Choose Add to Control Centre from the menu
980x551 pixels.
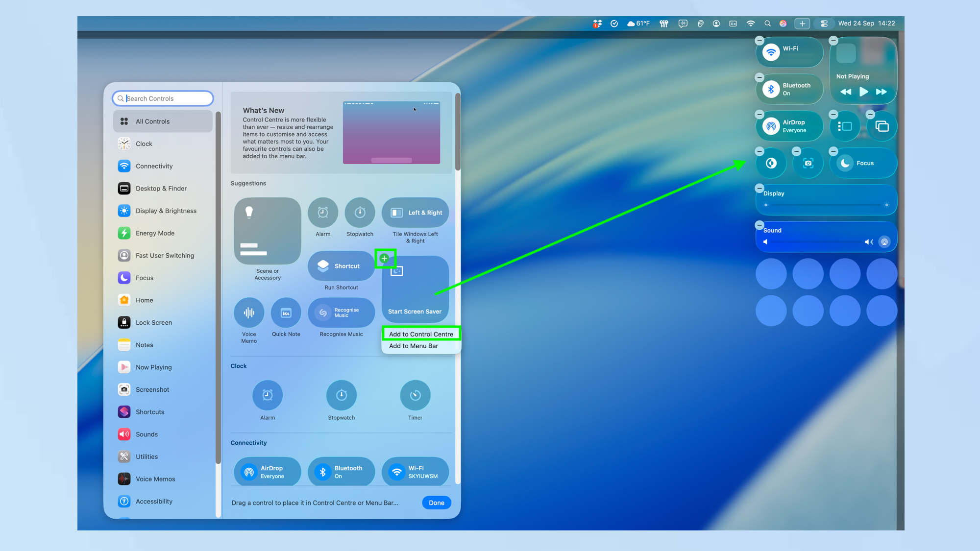pos(421,334)
